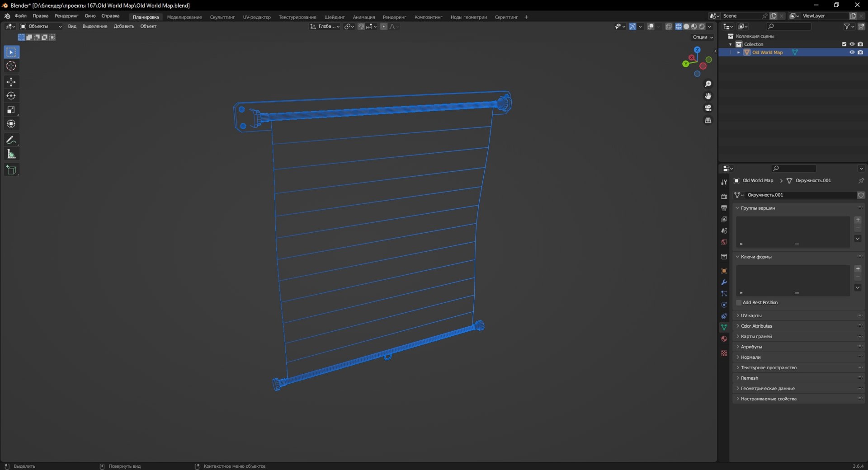Image resolution: width=868 pixels, height=470 pixels.
Task: Toggle gizmo display button
Action: pos(632,27)
